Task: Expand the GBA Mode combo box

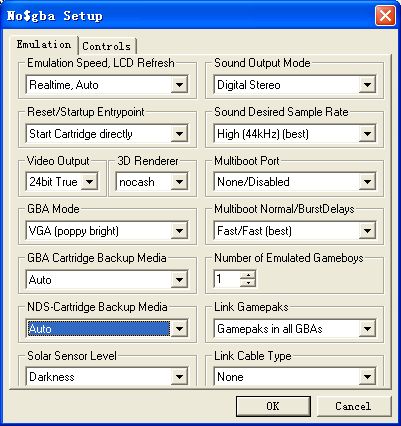Action: pyautogui.click(x=179, y=231)
